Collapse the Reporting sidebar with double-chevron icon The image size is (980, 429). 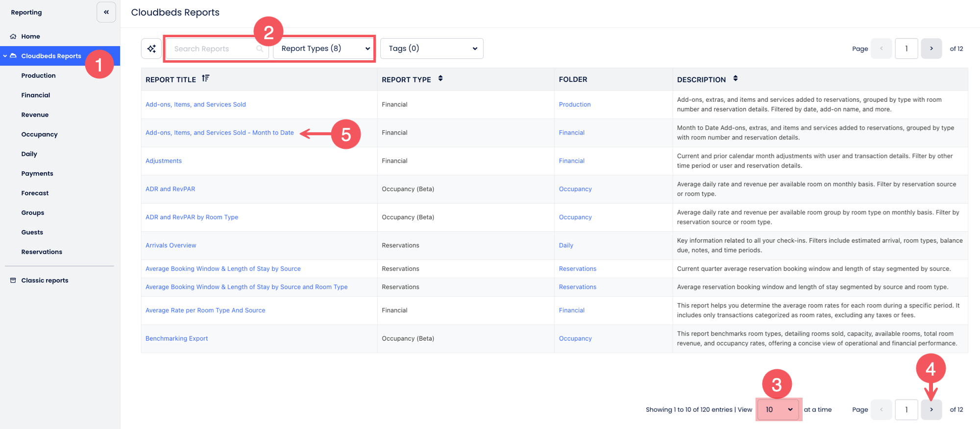pos(106,12)
